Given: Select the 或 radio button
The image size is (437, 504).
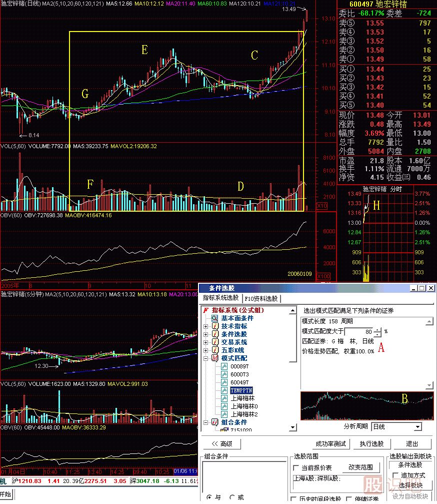Looking at the screenshot, I should point(232,497).
